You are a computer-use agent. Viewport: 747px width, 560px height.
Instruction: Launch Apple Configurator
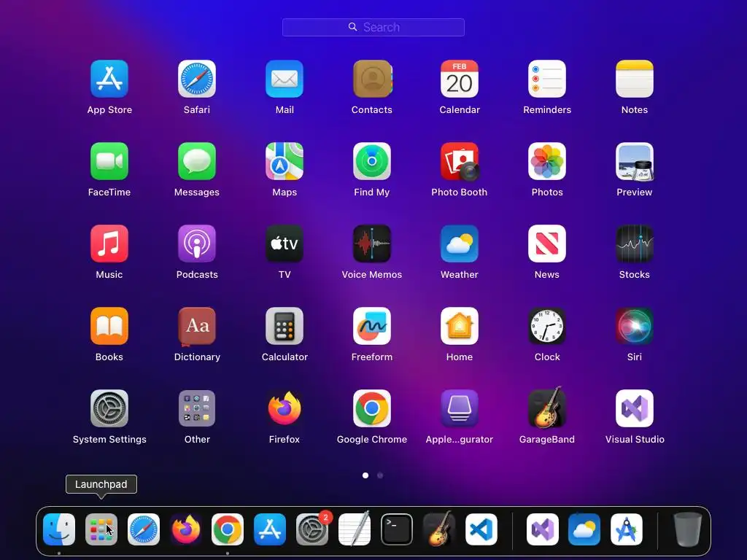click(460, 408)
